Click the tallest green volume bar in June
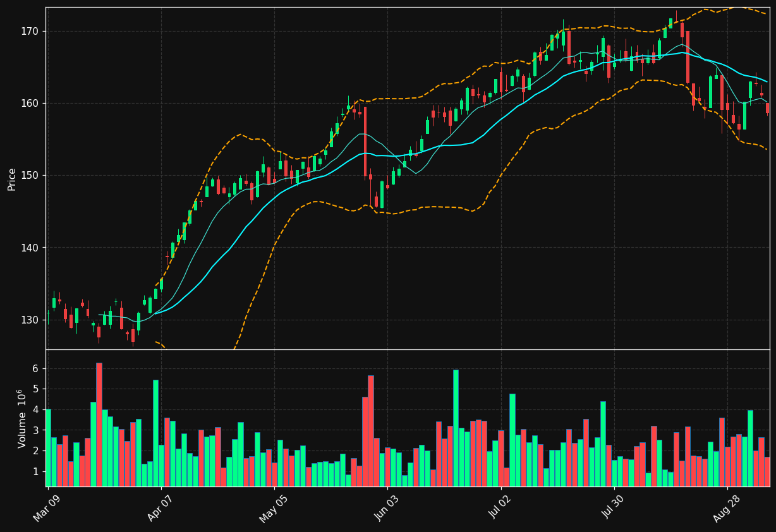 (x=456, y=428)
